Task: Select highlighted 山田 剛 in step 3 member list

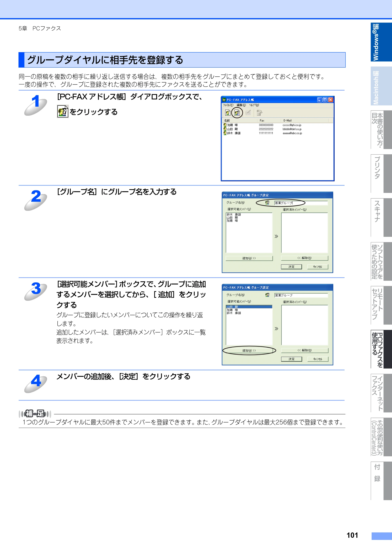Action: pos(249,307)
